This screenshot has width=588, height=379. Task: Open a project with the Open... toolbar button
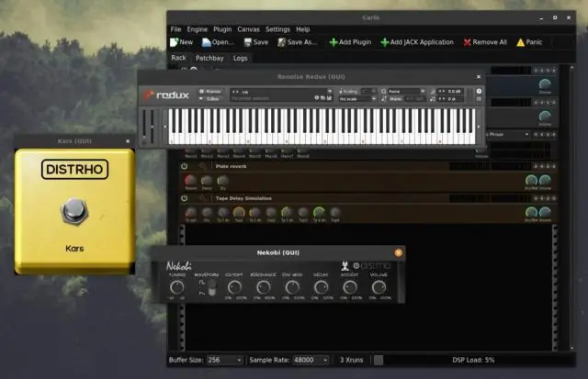(x=218, y=42)
